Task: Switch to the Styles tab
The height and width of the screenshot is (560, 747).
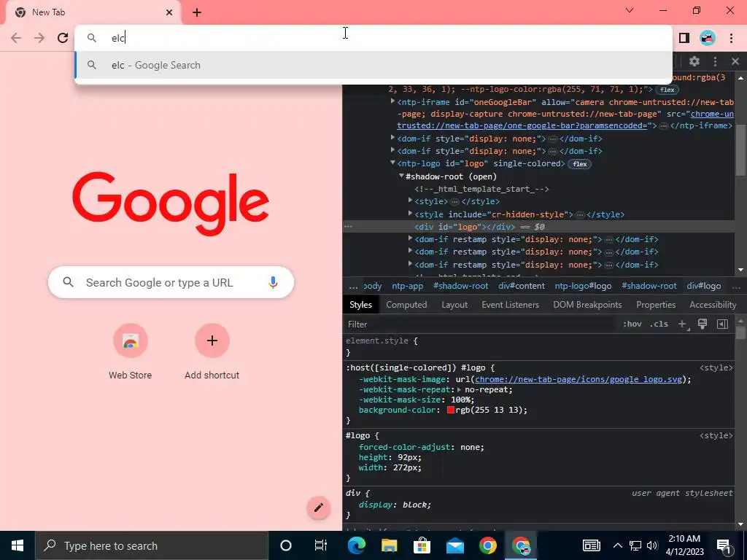Action: (x=360, y=305)
